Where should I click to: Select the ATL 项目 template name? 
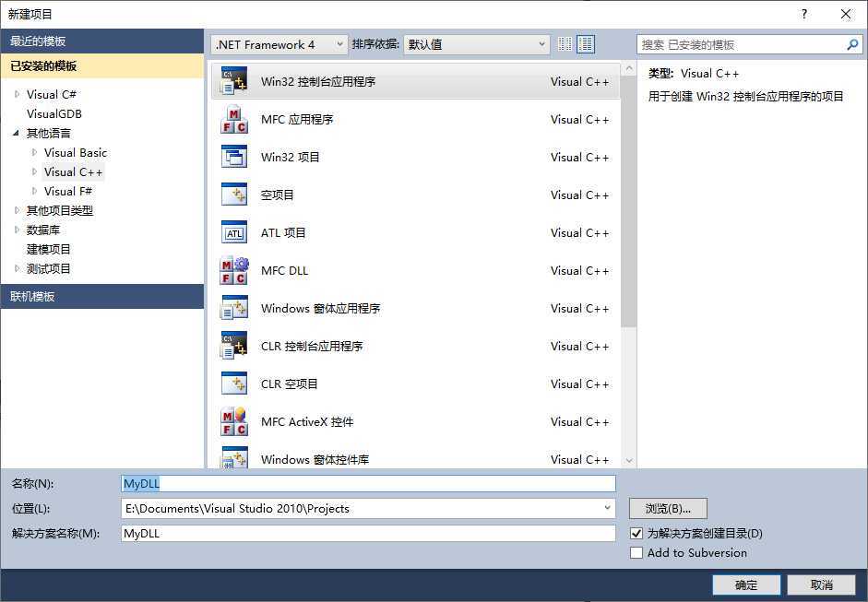tap(283, 233)
